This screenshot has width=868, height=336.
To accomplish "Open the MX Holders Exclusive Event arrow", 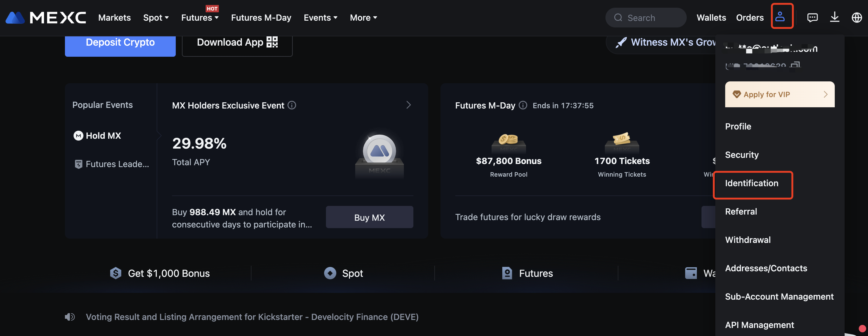I will click(x=408, y=105).
